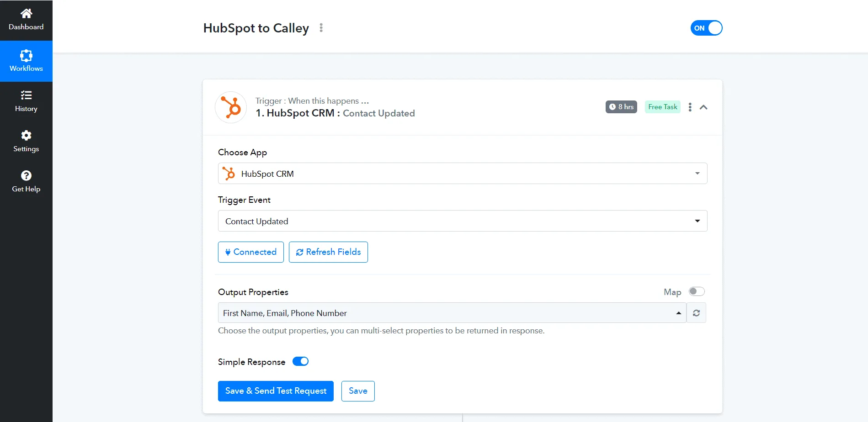Collapse the trigger step panel
Screen dimensions: 868x422
[703, 107]
